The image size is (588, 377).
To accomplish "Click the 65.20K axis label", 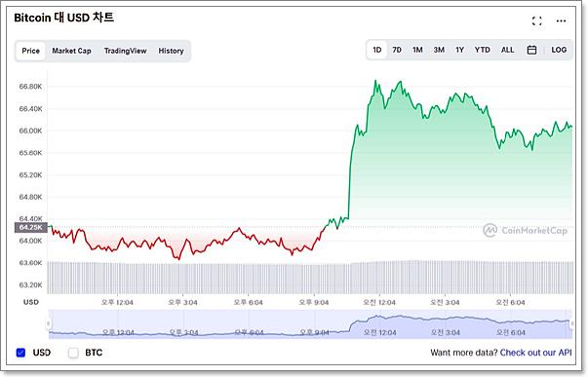I will click(31, 175).
